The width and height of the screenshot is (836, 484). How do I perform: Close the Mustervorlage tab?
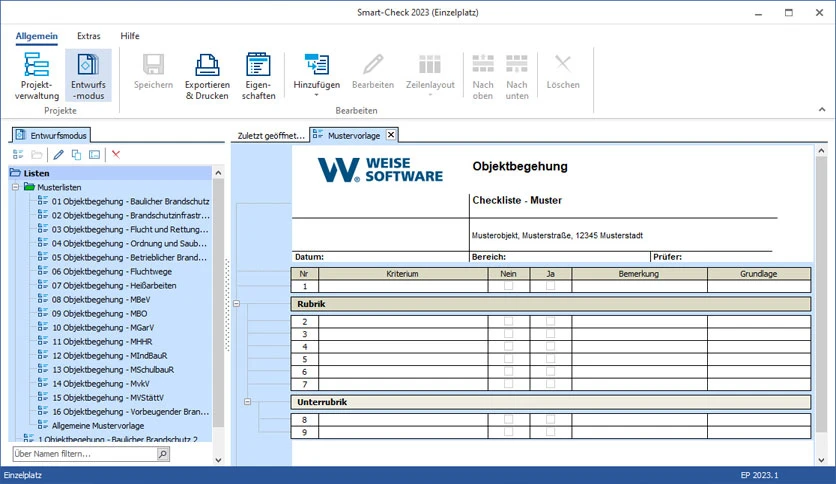[391, 135]
